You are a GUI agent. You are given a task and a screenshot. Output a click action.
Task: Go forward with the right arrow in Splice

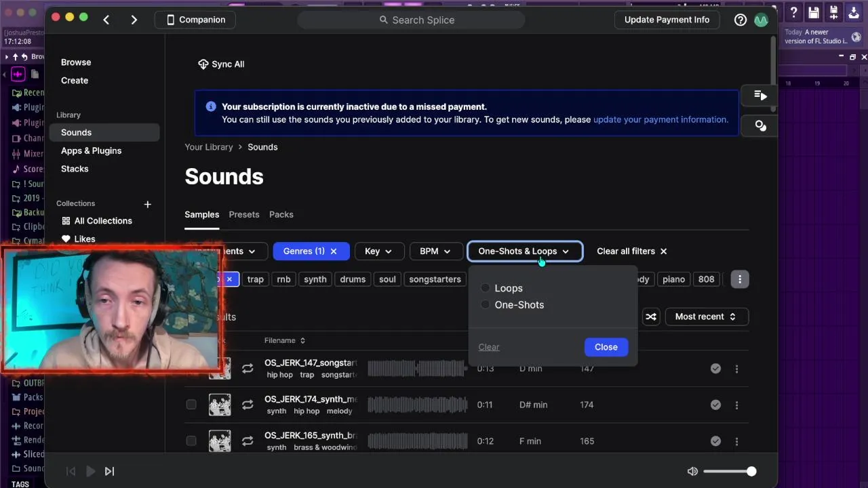coord(134,20)
